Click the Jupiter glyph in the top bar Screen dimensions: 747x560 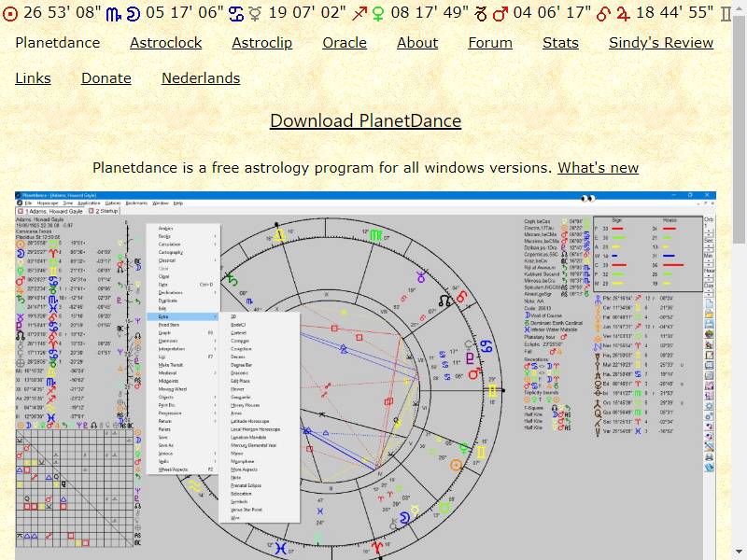[x=623, y=14]
